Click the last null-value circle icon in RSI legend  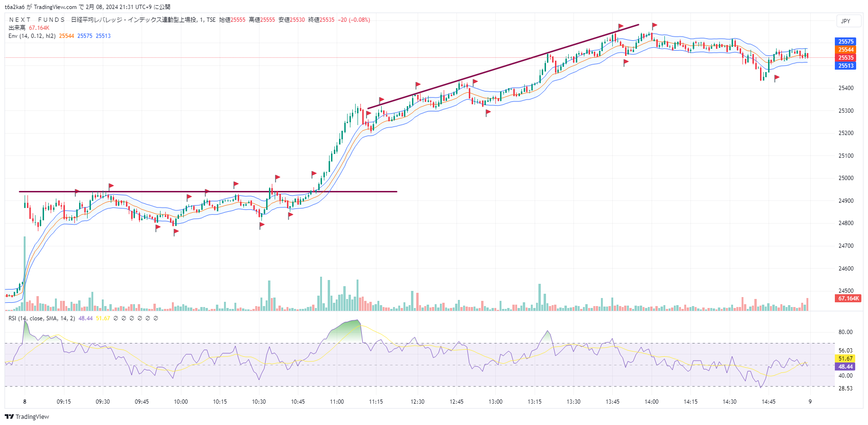tap(156, 318)
